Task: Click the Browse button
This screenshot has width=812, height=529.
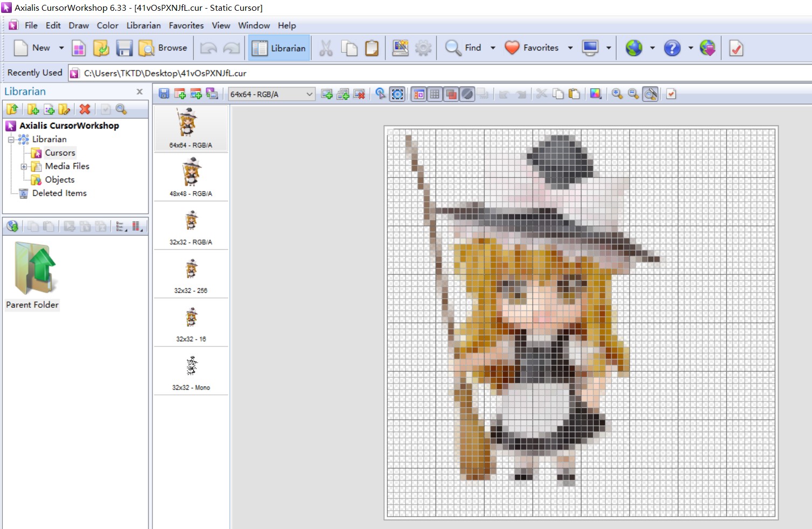Action: [163, 48]
